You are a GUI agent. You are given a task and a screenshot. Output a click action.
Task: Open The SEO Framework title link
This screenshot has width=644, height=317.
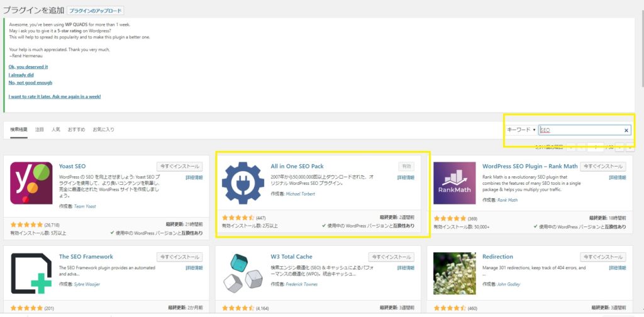[86, 257]
